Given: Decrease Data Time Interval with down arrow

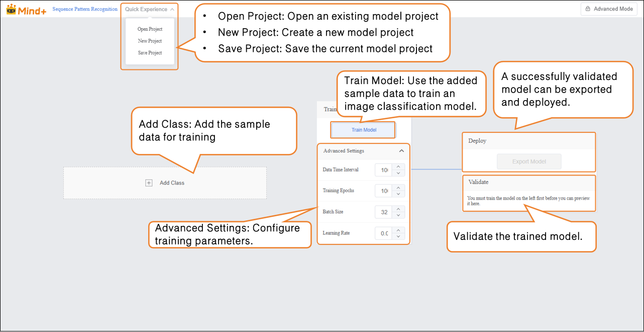Looking at the screenshot, I should click(x=398, y=173).
